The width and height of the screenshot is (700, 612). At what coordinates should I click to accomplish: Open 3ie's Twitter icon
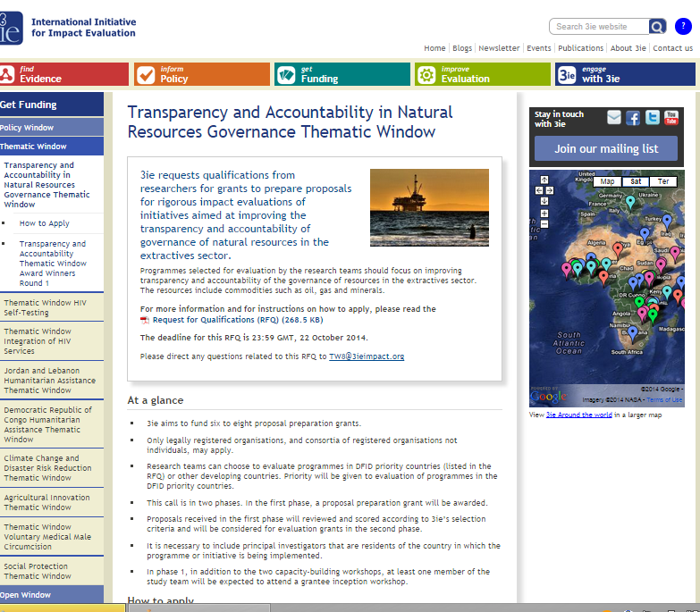[652, 118]
